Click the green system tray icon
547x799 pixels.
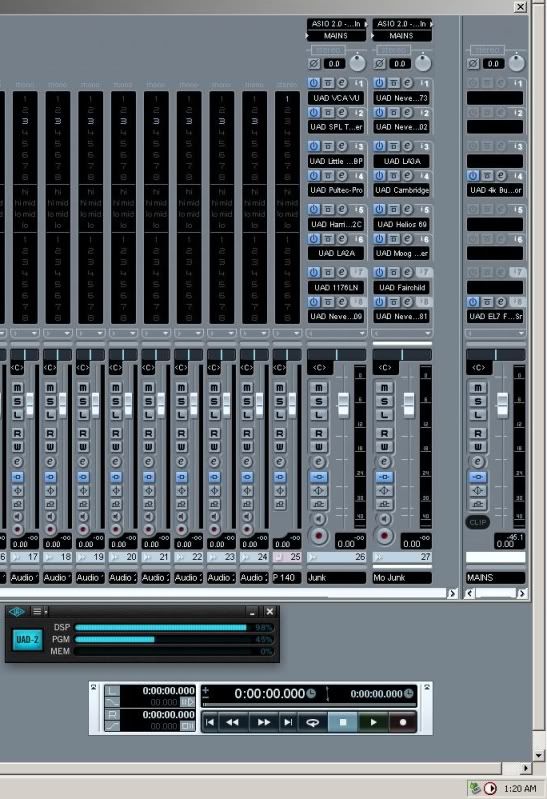coord(475,788)
